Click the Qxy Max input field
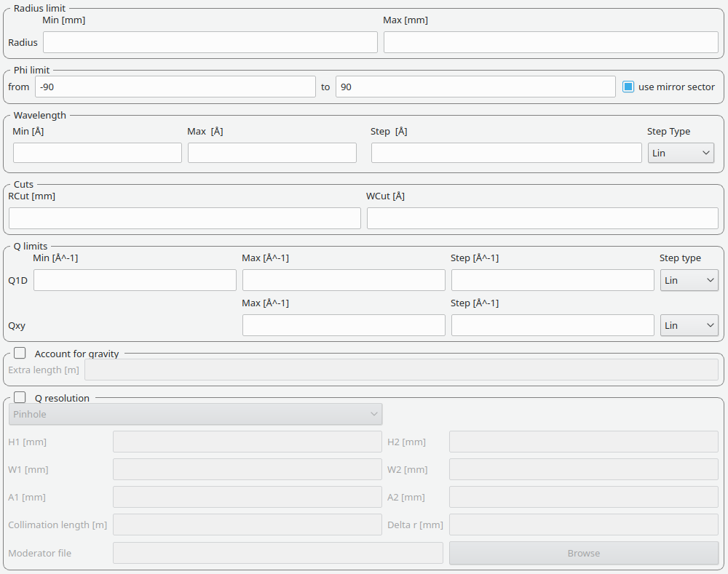The width and height of the screenshot is (728, 574). click(x=344, y=325)
